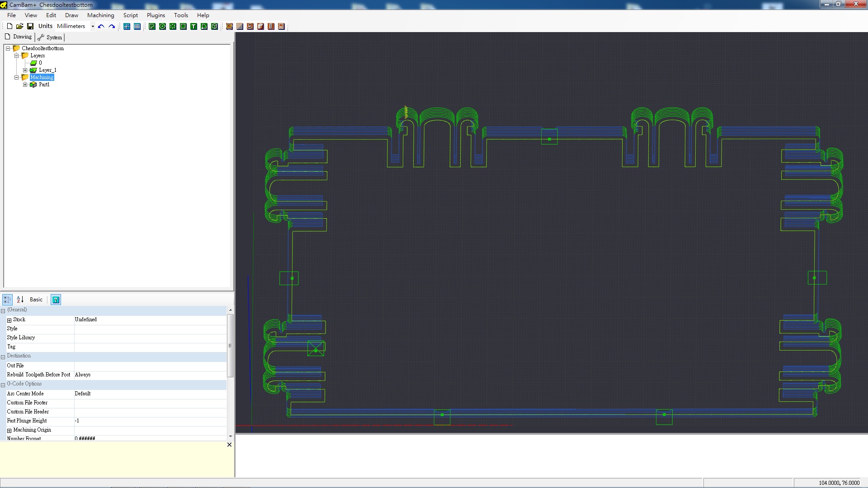Click the Out File value field
The image size is (868, 488).
tap(150, 366)
